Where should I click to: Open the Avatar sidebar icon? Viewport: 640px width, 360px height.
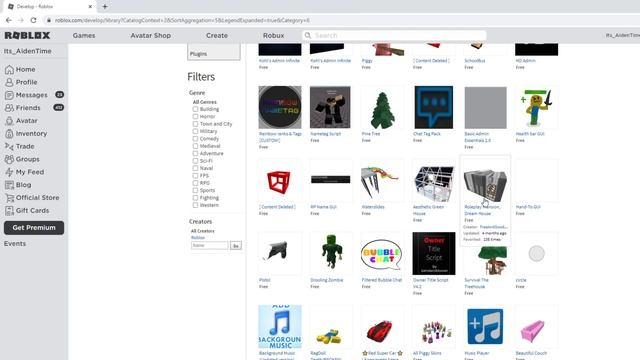coord(9,121)
